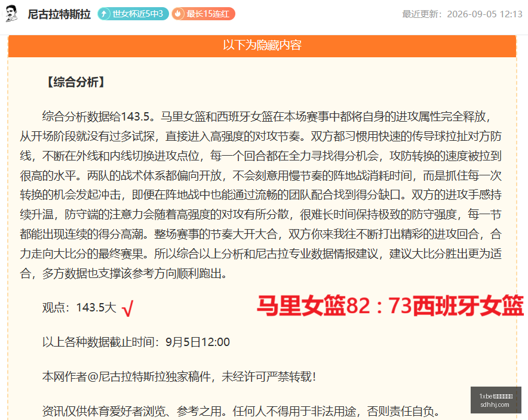Click the 资讯仅供体育爱好者浏览 disclaimer

pyautogui.click(x=241, y=411)
